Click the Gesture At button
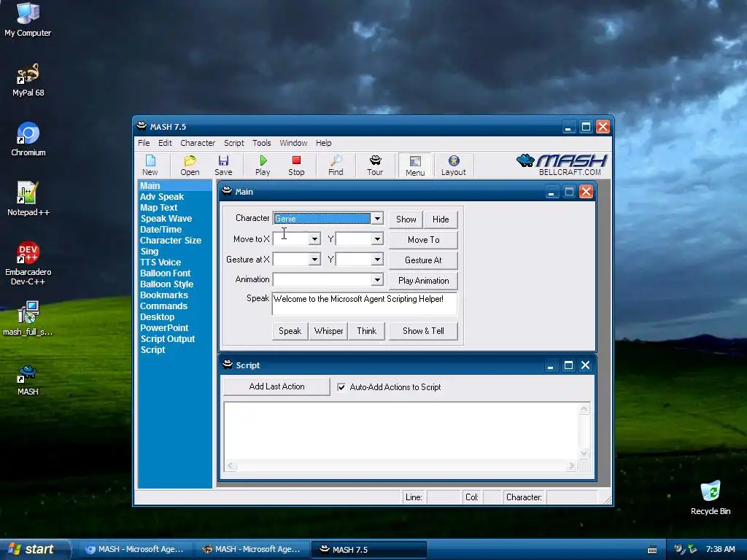Viewport: 747px width, 560px height. (424, 260)
